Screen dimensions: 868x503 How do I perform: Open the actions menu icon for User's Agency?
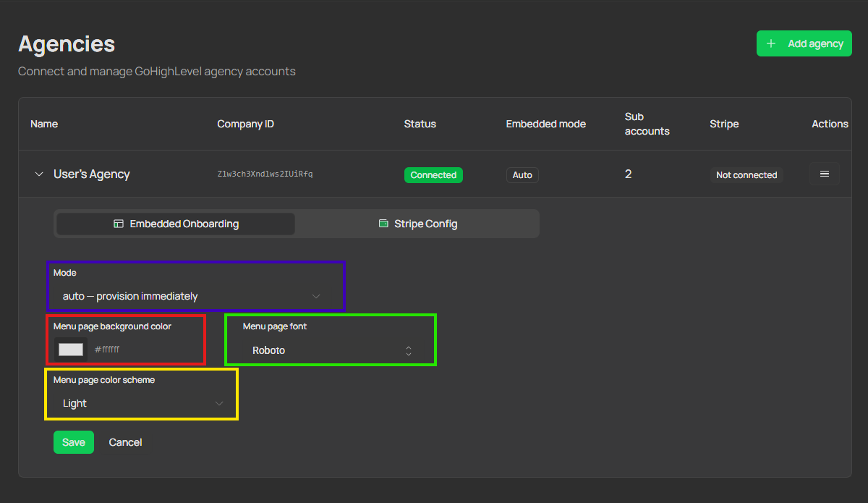[824, 174]
